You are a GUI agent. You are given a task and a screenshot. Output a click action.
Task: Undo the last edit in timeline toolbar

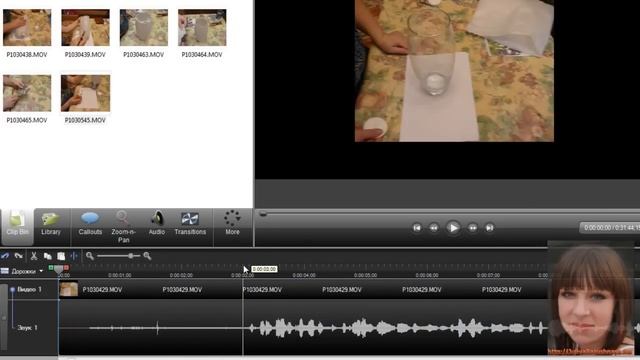coord(5,256)
